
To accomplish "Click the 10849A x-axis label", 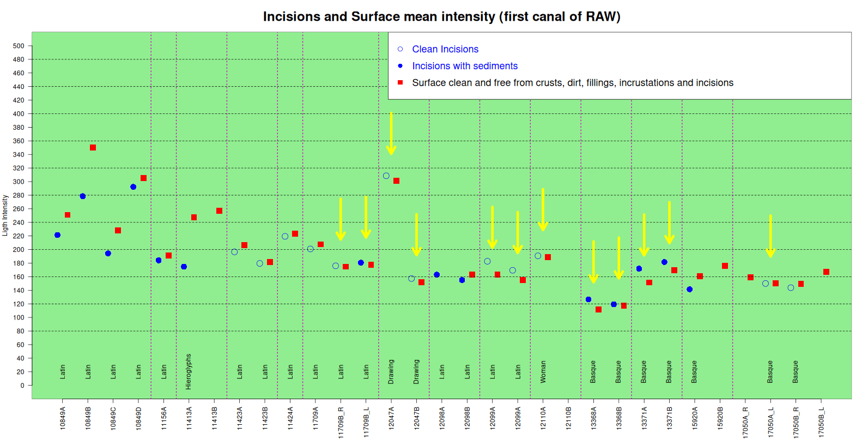I will tap(63, 418).
